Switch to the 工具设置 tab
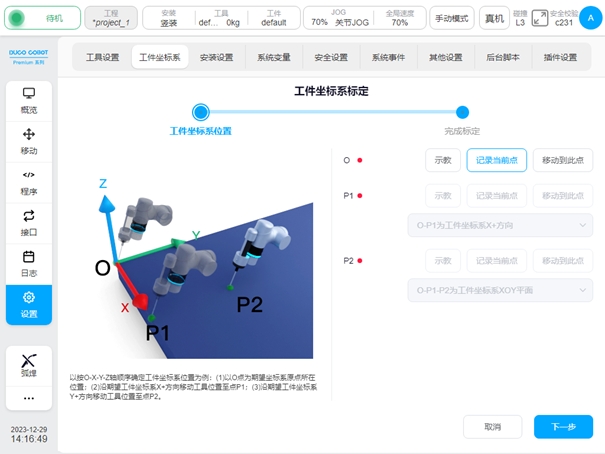This screenshot has height=454, width=605. click(x=102, y=57)
